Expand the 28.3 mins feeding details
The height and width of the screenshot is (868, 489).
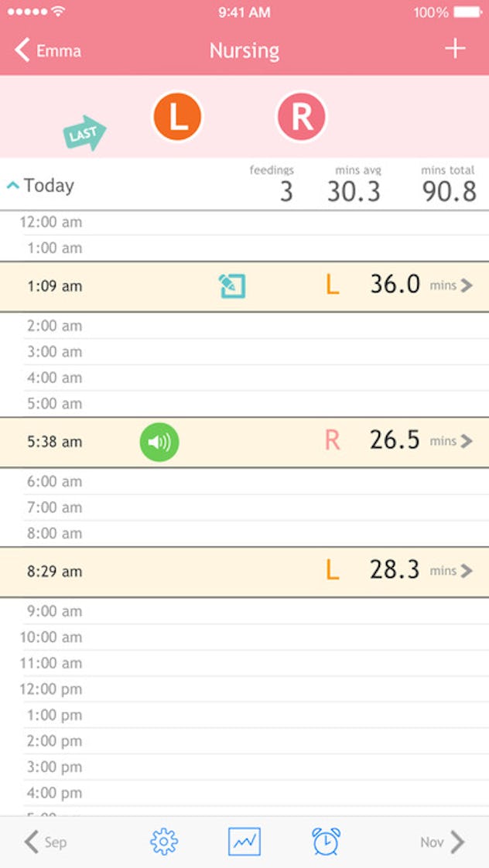[x=465, y=571]
